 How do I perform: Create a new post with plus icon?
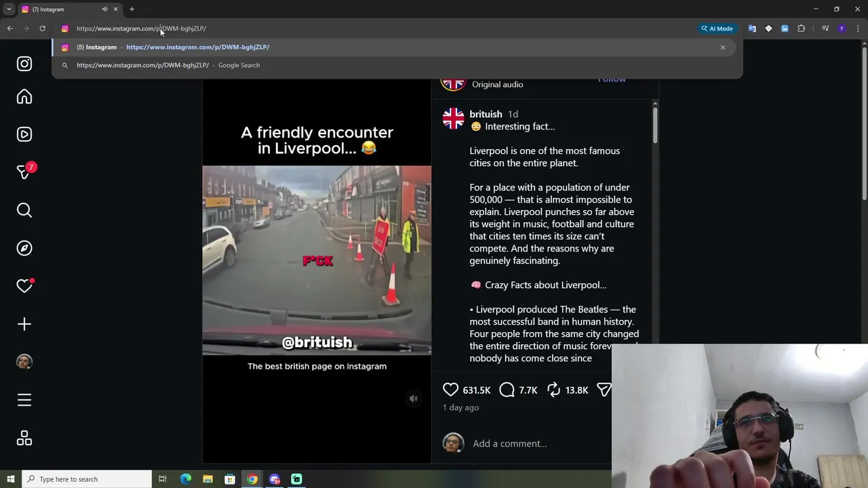click(24, 324)
